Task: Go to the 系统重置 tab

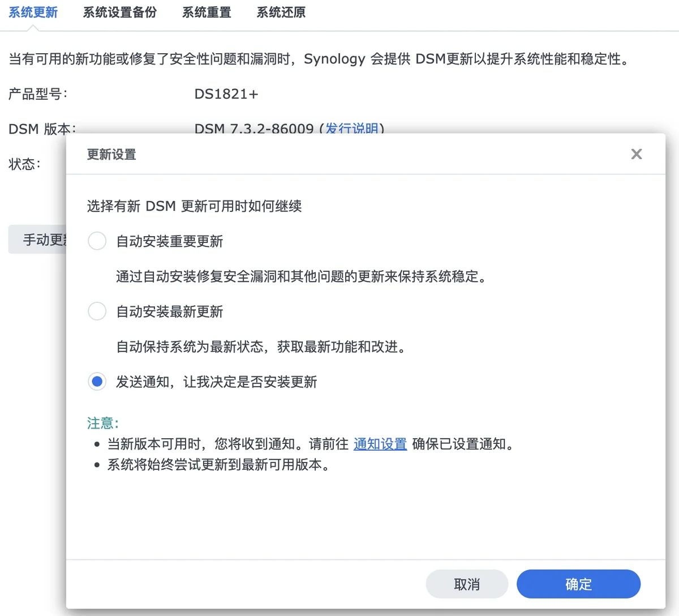Action: [x=207, y=12]
